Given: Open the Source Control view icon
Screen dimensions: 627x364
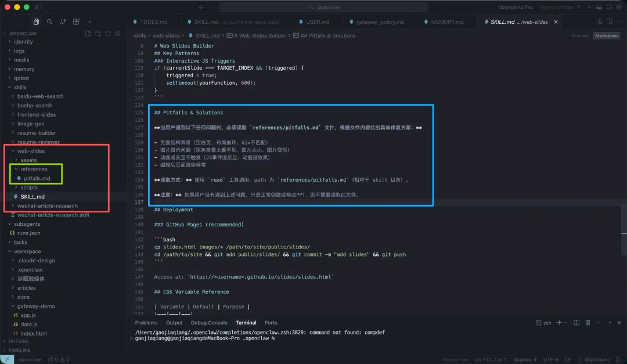Looking at the screenshot, I should tap(63, 21).
